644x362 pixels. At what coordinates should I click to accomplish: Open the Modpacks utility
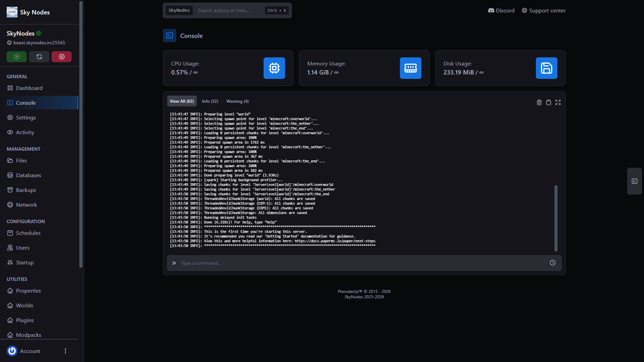39,335
